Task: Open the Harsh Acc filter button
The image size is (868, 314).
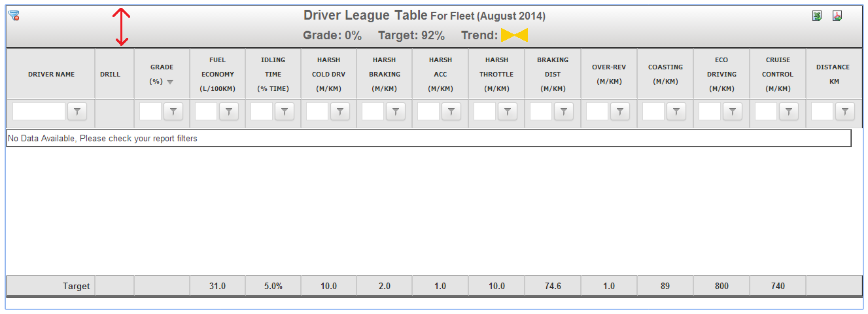Action: (451, 112)
